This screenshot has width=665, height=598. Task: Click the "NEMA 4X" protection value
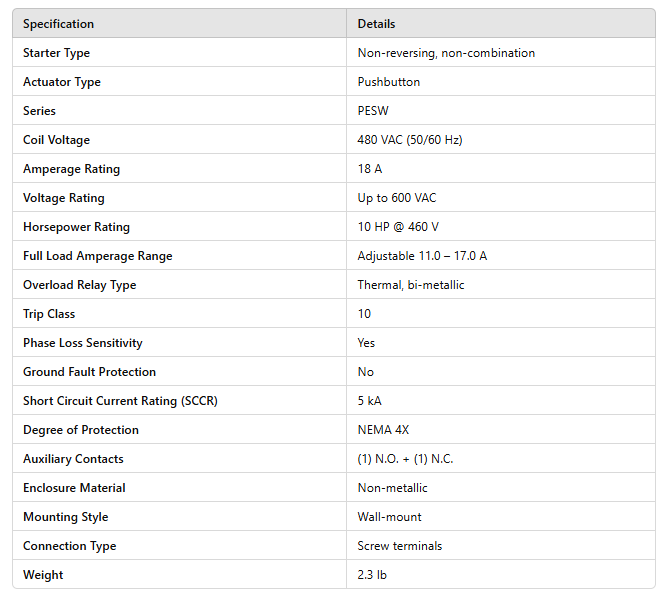click(383, 430)
